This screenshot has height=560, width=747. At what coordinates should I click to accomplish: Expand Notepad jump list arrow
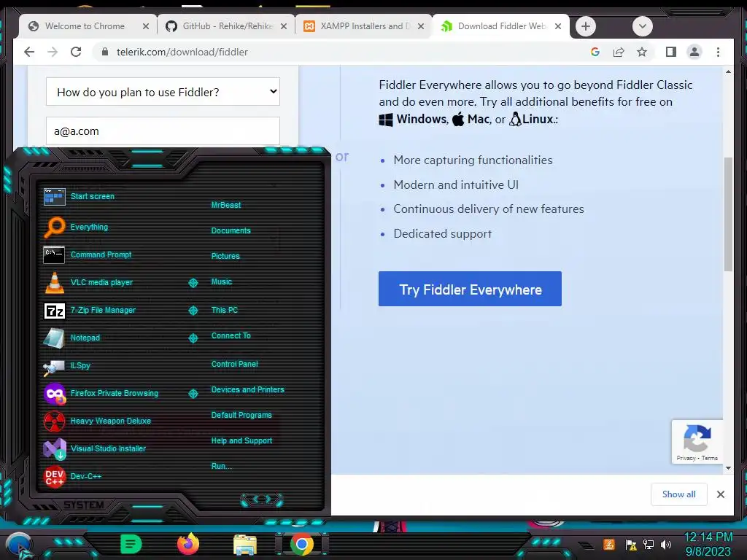tap(193, 338)
